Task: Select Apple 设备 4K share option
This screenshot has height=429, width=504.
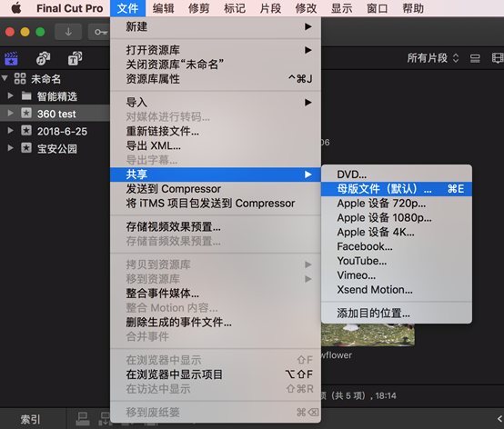Action: tap(397, 232)
